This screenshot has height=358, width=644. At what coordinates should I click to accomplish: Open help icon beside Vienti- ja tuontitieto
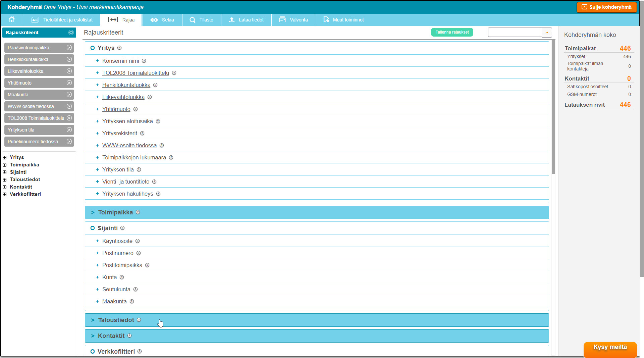pyautogui.click(x=154, y=182)
